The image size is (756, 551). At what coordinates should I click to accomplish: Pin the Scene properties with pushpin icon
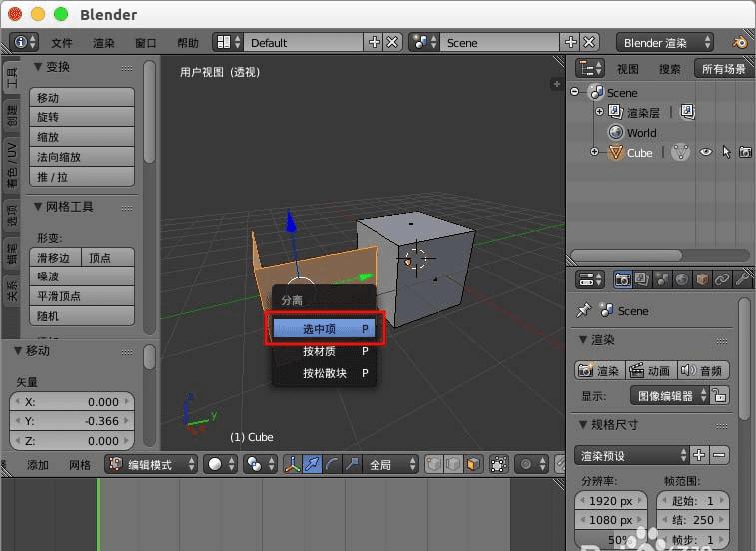coord(584,311)
